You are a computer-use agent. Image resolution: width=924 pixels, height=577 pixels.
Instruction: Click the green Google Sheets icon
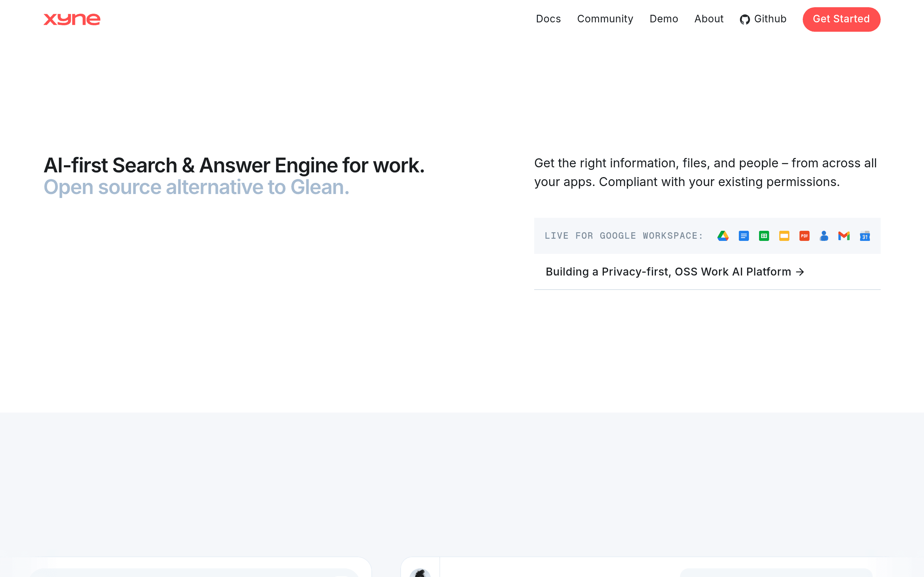[x=764, y=236]
